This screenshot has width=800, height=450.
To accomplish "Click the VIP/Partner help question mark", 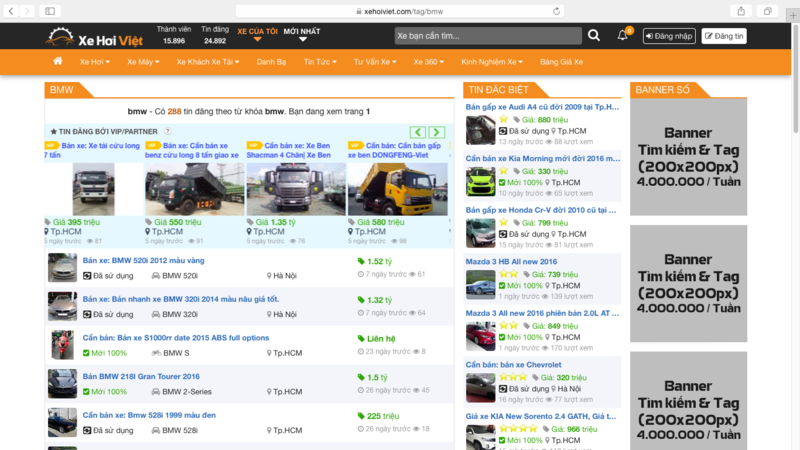I will [167, 131].
